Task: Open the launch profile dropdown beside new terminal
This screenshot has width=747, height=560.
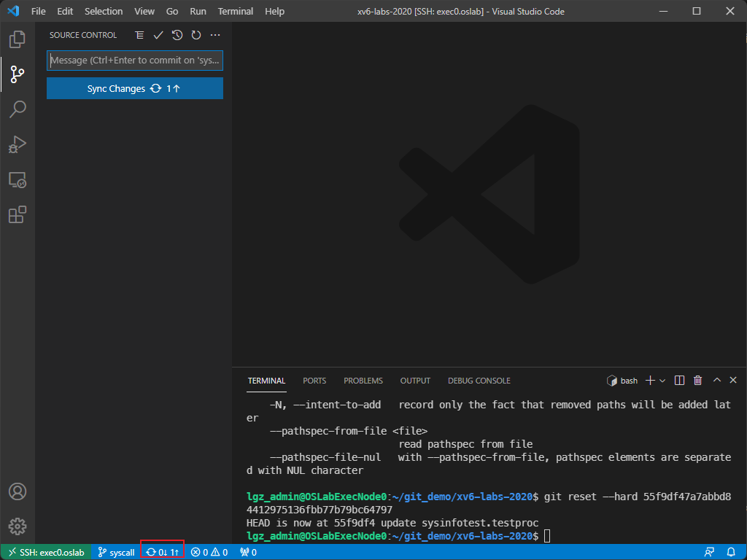Action: click(662, 381)
